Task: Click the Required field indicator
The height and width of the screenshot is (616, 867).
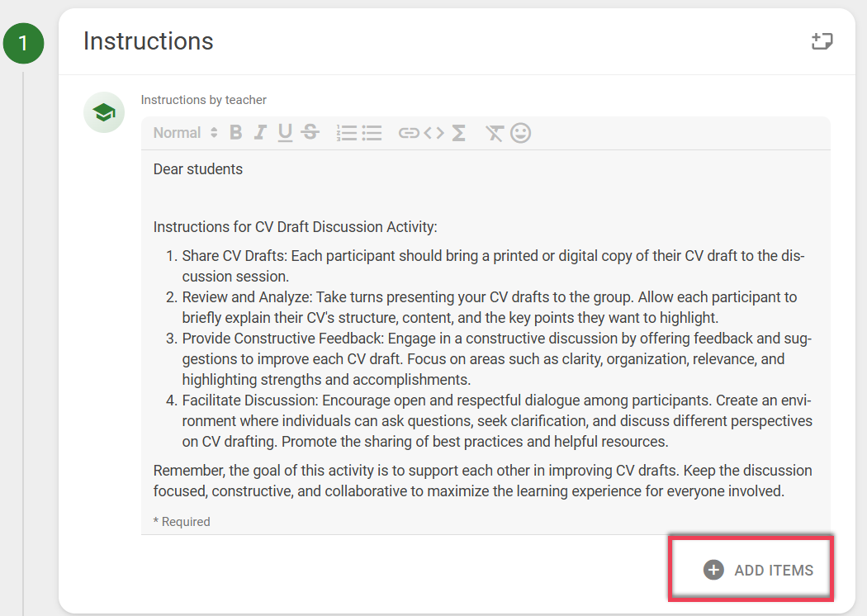Action: pyautogui.click(x=181, y=521)
